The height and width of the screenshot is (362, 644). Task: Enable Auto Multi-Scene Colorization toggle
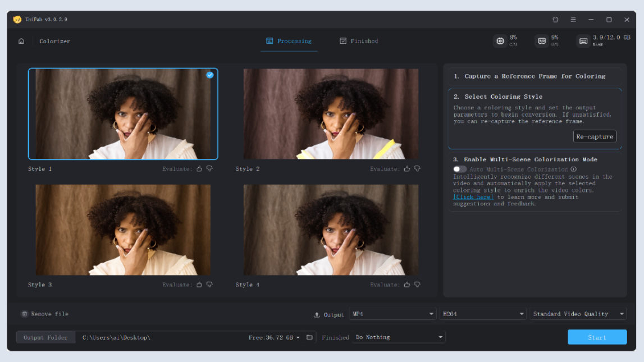coord(460,169)
